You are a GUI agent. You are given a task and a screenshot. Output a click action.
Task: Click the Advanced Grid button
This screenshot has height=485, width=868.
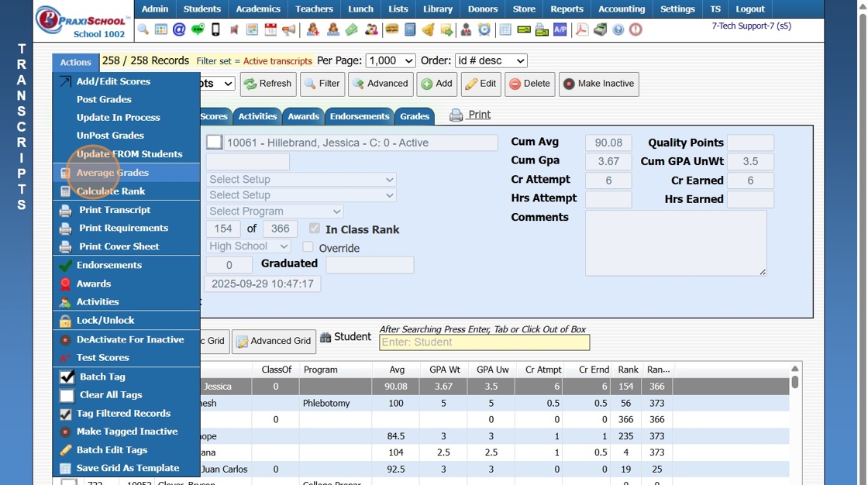coord(274,341)
